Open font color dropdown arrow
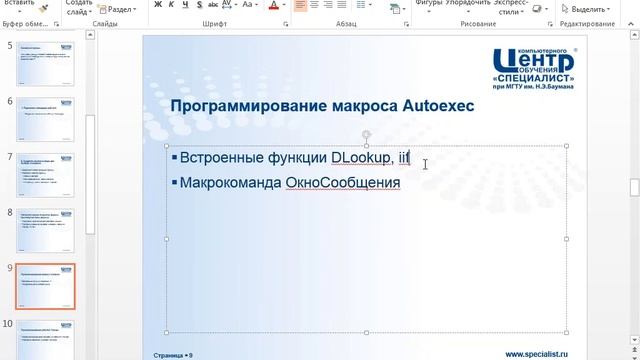Image resolution: width=640 pixels, height=360 pixels. point(284,5)
